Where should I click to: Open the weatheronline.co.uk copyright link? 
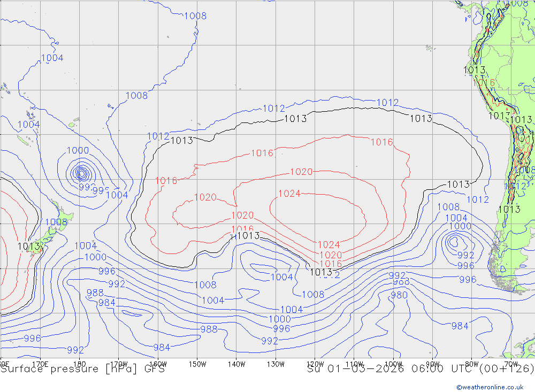tap(490, 387)
